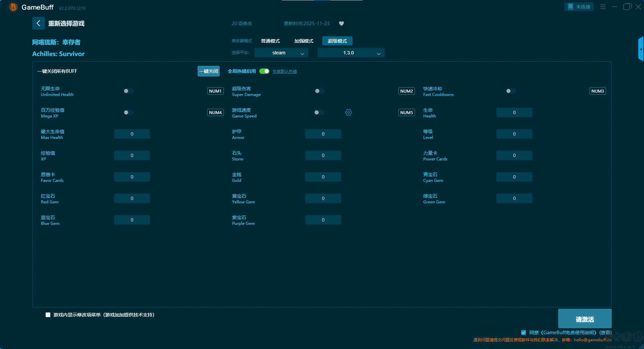This screenshot has height=349, width=644.
Task: Turn on the Super Damage switch
Action: click(319, 91)
